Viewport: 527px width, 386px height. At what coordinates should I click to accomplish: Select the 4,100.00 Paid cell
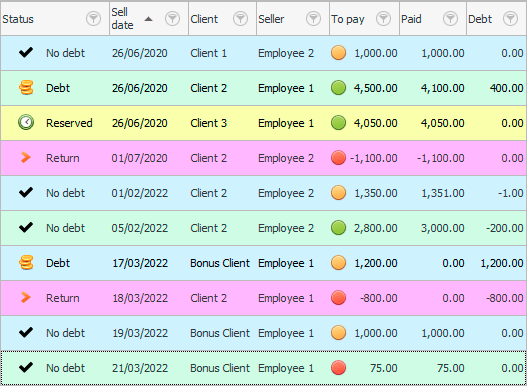point(433,88)
